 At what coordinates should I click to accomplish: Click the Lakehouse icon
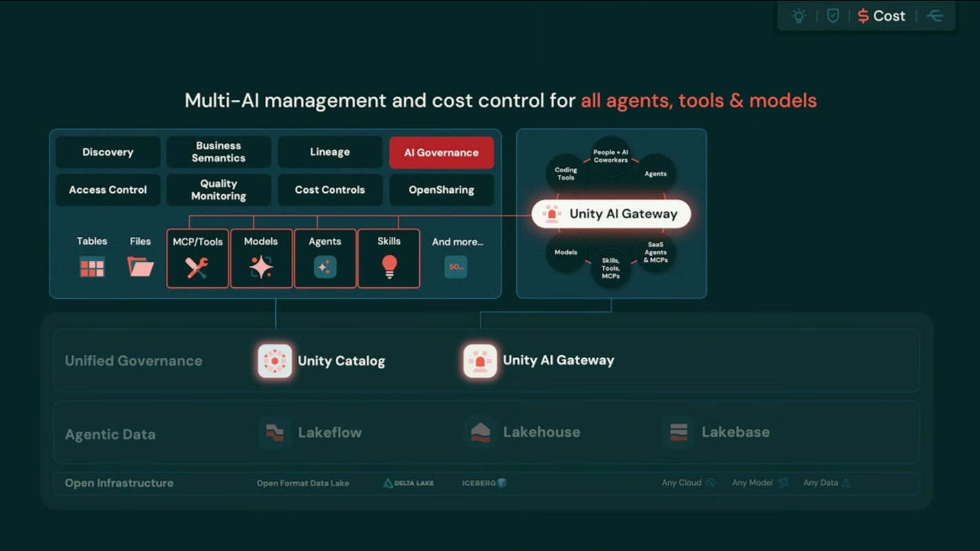[480, 433]
